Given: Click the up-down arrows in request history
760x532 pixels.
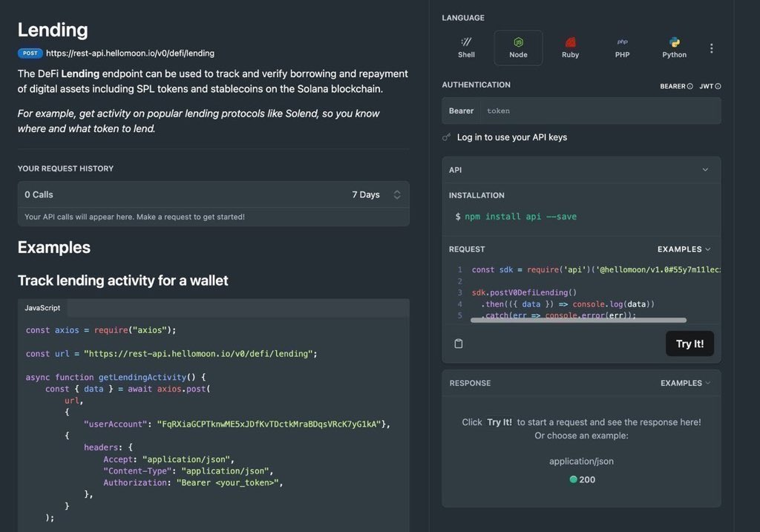Looking at the screenshot, I should click(397, 195).
